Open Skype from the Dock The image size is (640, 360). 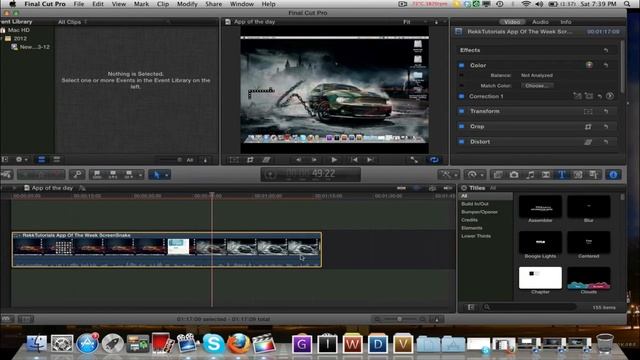point(213,343)
